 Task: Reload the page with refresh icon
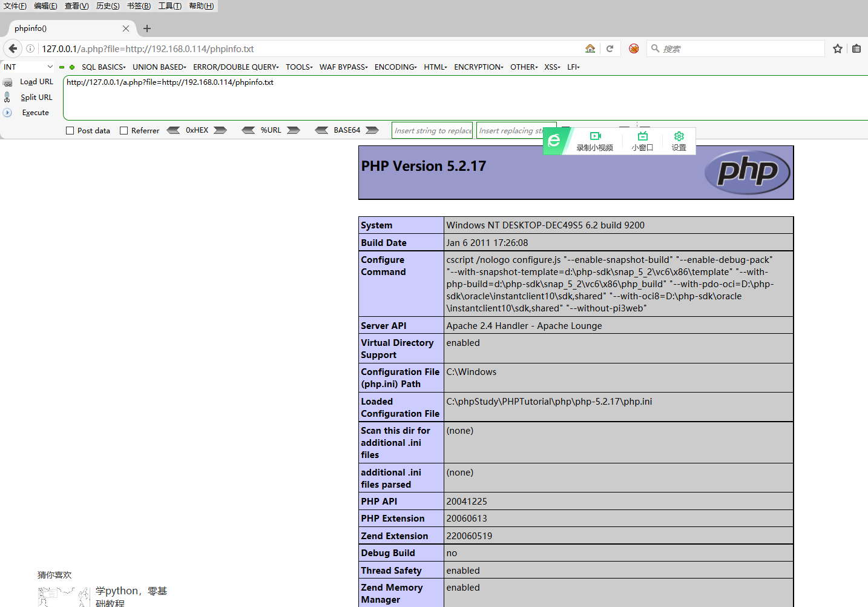click(610, 48)
